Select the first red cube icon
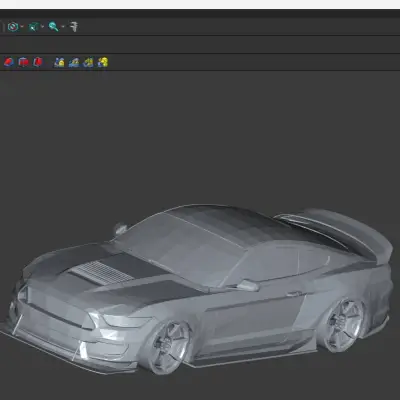 9,62
